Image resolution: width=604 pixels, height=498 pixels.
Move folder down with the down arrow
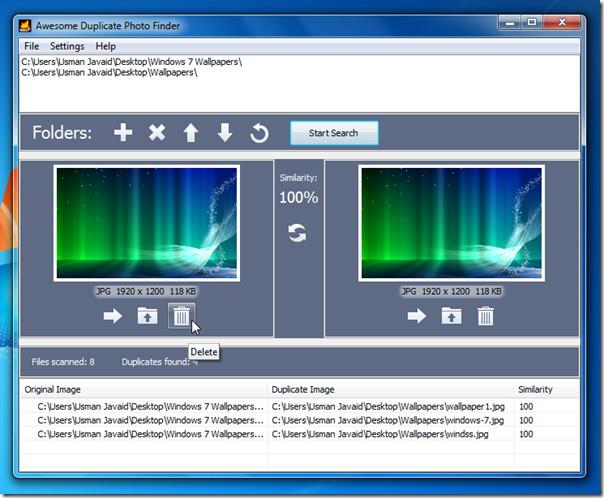point(225,133)
